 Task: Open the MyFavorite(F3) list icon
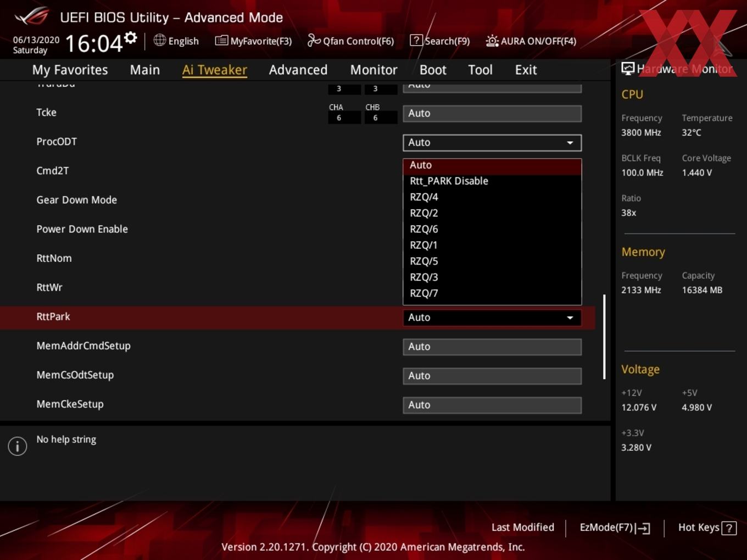(221, 41)
